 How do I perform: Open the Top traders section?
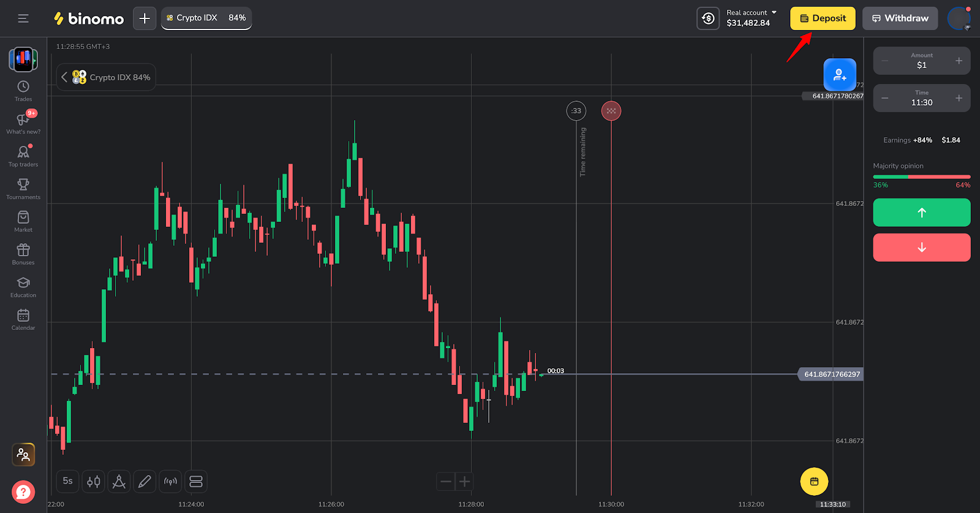click(x=23, y=156)
